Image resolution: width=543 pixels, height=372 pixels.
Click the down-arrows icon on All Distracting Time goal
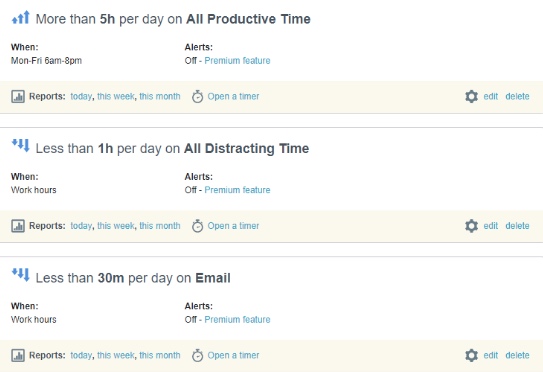click(21, 145)
